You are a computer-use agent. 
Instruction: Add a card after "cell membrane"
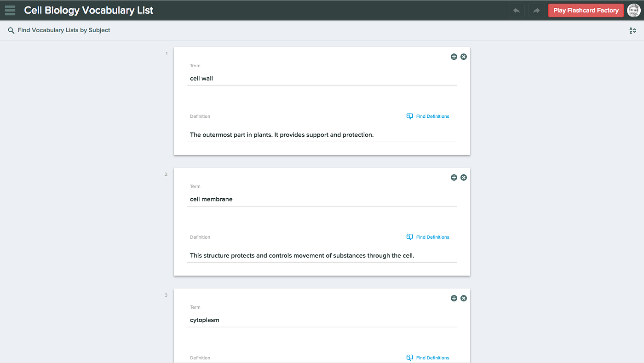click(x=454, y=177)
